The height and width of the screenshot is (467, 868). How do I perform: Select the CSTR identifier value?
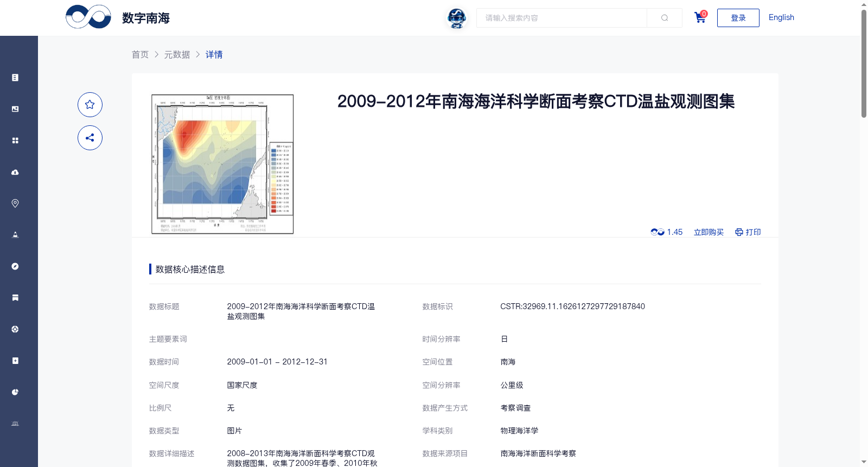pos(572,306)
